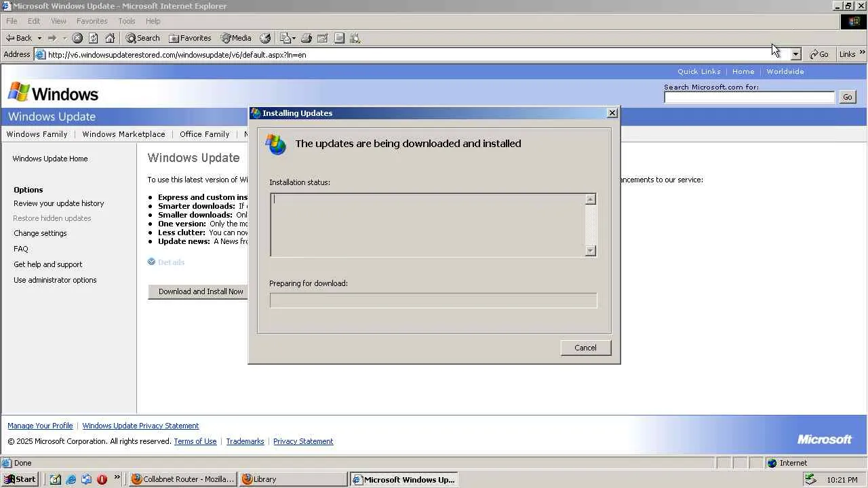Open the Windows Update Privacy Statement link
868x488 pixels.
140,426
